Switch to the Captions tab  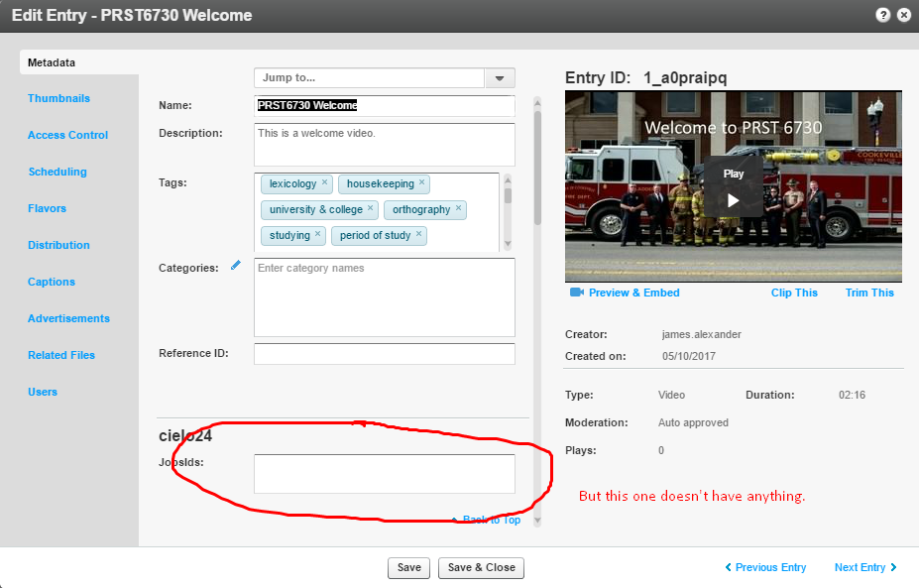point(52,282)
